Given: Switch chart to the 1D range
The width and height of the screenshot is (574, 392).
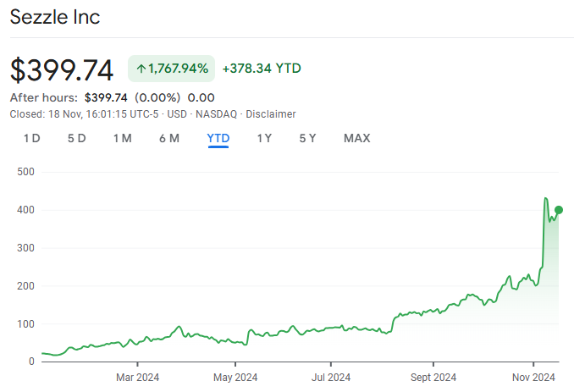Looking at the screenshot, I should 31,138.
